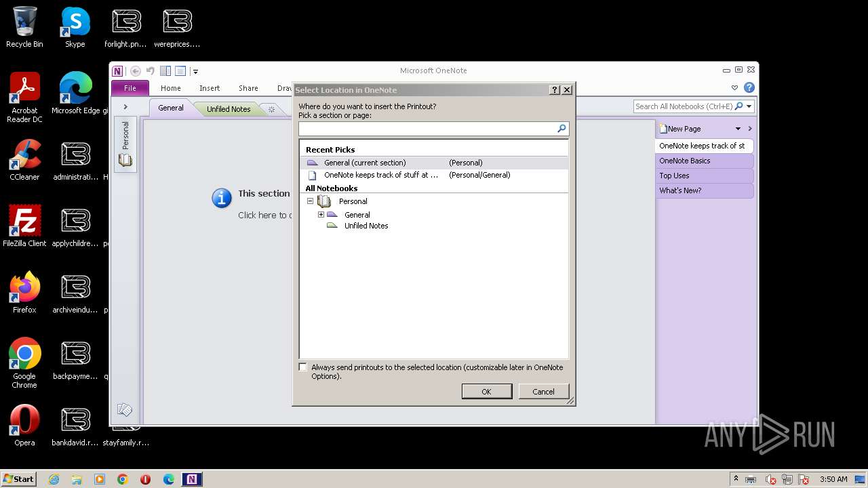The image size is (868, 488).
Task: Click the clock showing 3:50 AM
Action: click(833, 479)
